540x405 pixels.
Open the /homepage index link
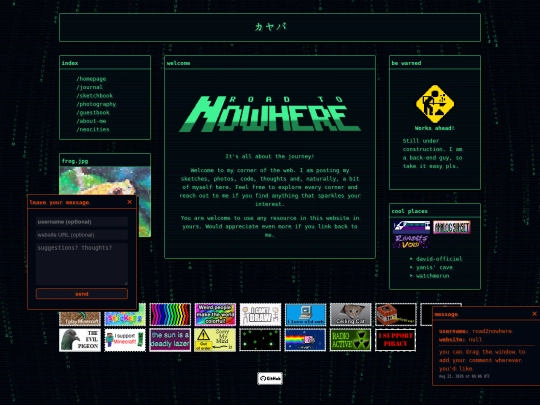tap(91, 79)
